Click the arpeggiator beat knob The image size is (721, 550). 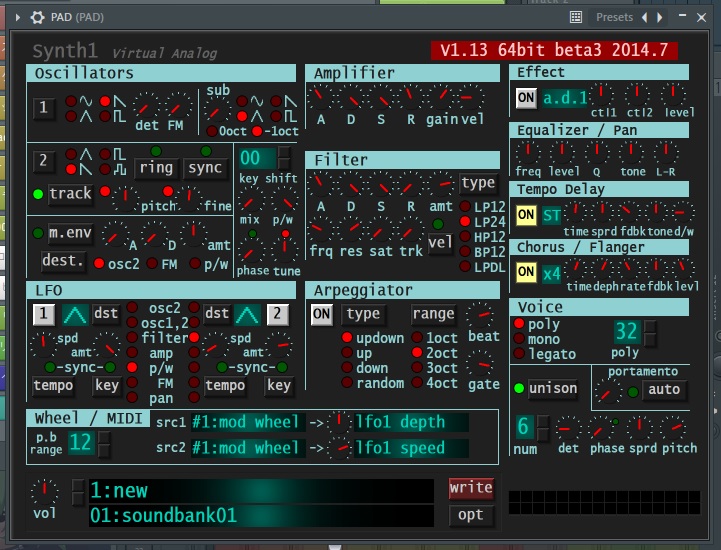pos(480,315)
